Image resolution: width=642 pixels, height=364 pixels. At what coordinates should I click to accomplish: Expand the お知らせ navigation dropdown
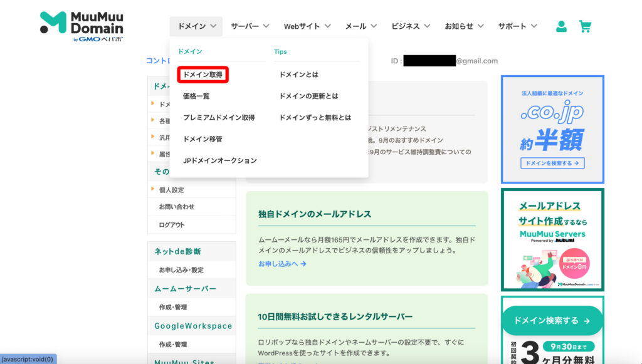pyautogui.click(x=465, y=26)
